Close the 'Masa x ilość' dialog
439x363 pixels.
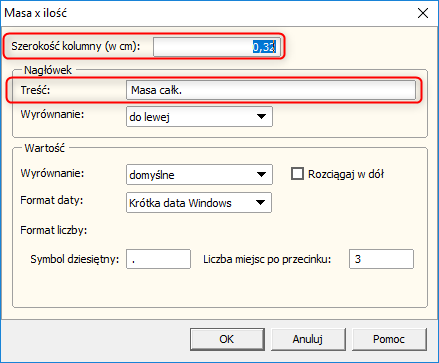coord(423,13)
